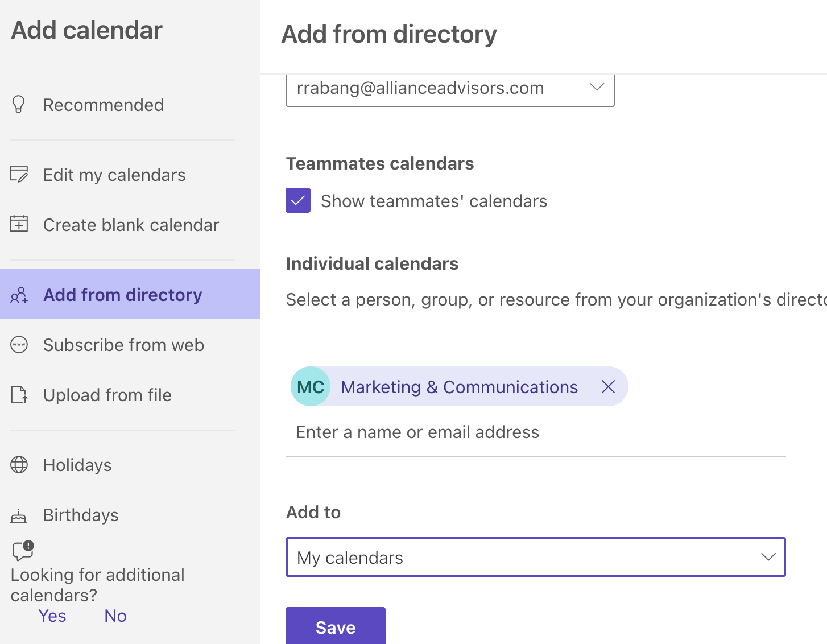Click the Holidays globe icon
827x644 pixels.
(x=19, y=465)
